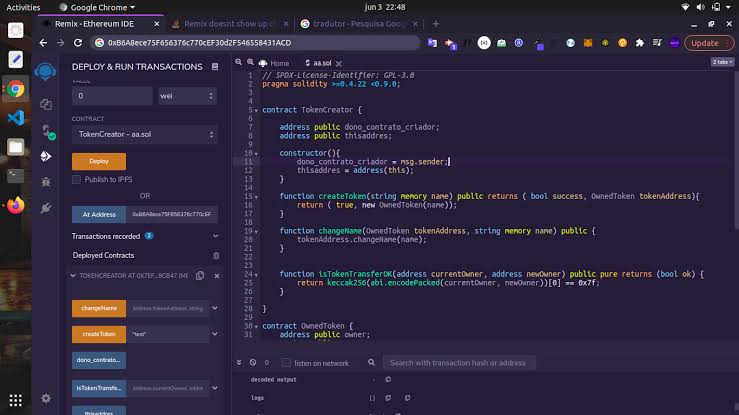Screen dimensions: 739x415
Task: Run the createToken function button
Action: (x=99, y=334)
